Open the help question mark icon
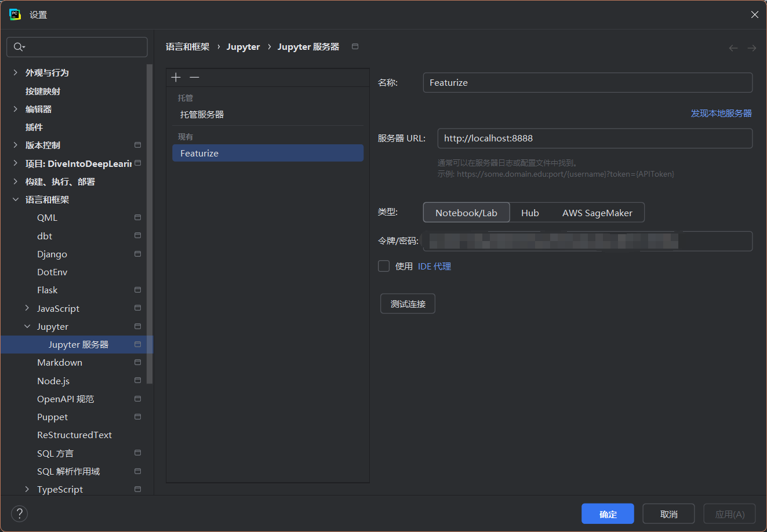The height and width of the screenshot is (532, 767). coord(20,513)
